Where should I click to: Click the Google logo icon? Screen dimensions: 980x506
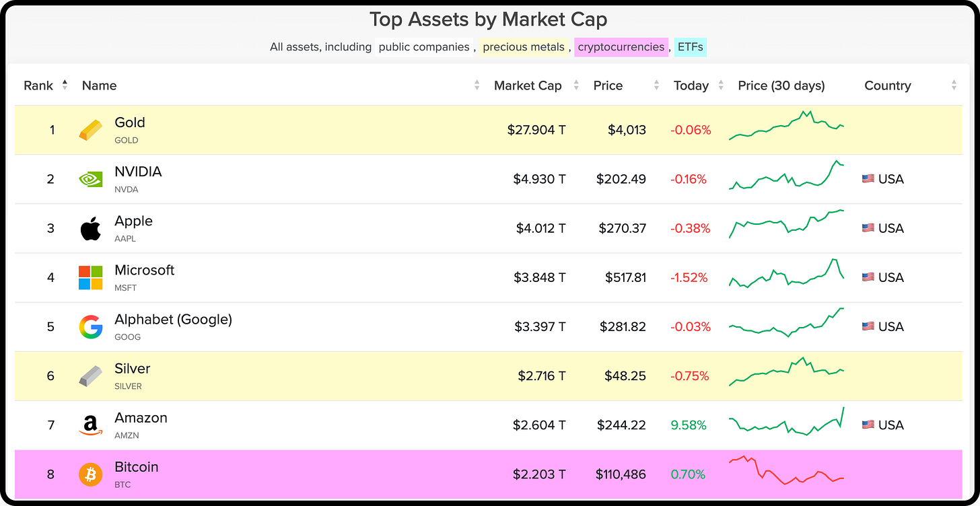coord(91,326)
